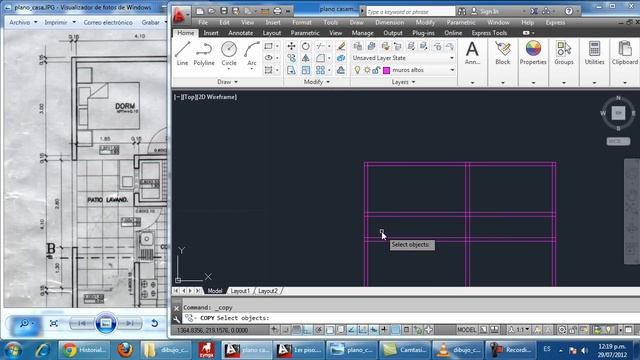Click the magenta layer color swatch
640x360 pixels.
pos(387,70)
